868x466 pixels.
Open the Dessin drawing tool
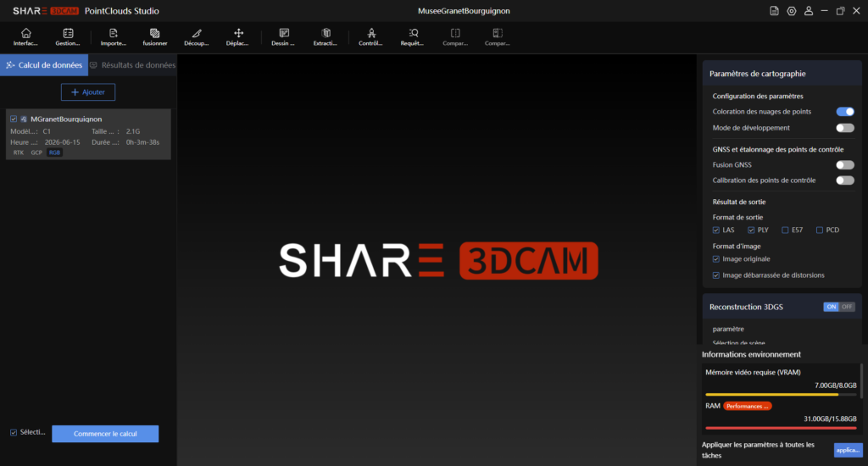pos(283,37)
